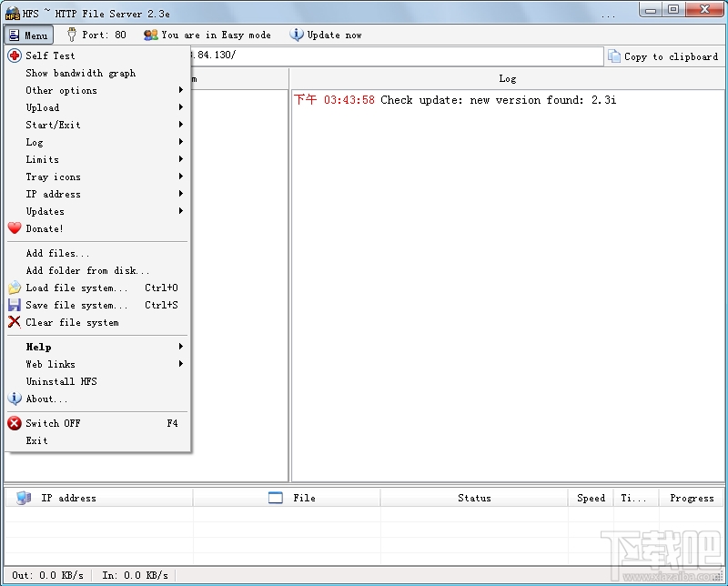The width and height of the screenshot is (728, 586).
Task: Click the Save file system disk icon
Action: click(x=15, y=305)
